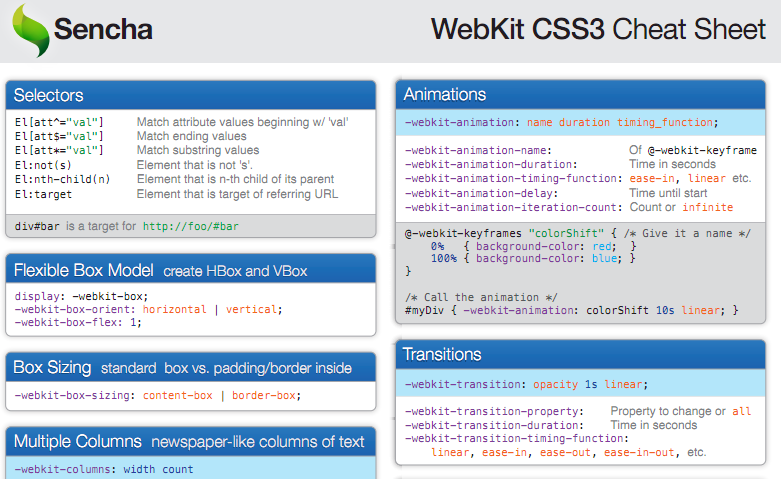Select the Multiple Columns panel header
This screenshot has width=781, height=479.
pyautogui.click(x=191, y=441)
